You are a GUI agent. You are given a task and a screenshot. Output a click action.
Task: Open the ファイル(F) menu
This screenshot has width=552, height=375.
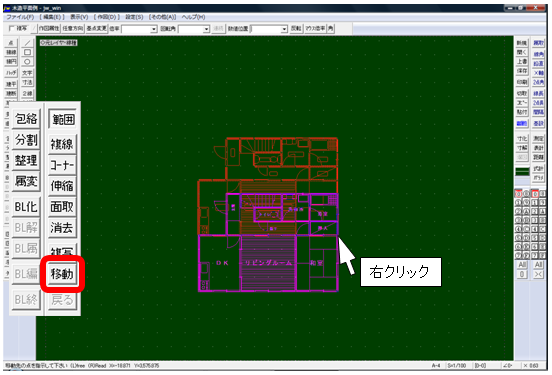click(20, 17)
